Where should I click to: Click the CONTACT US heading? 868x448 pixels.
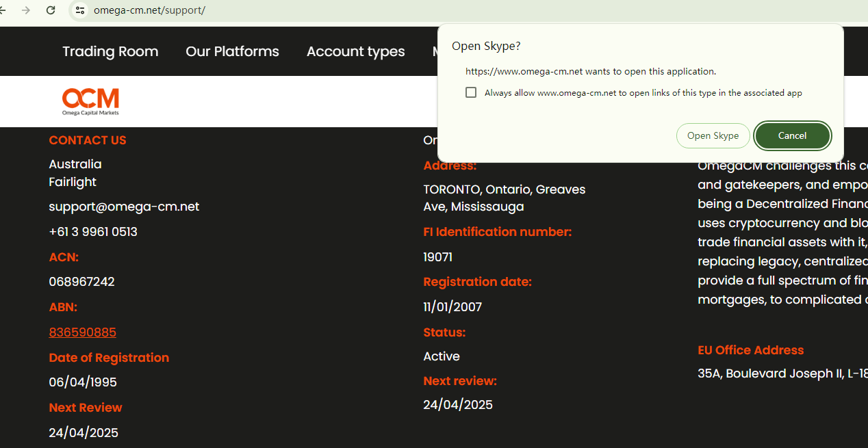88,140
